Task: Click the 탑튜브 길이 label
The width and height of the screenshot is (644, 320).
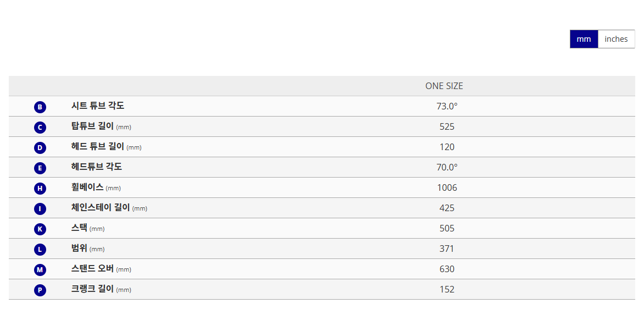Action: point(92,126)
